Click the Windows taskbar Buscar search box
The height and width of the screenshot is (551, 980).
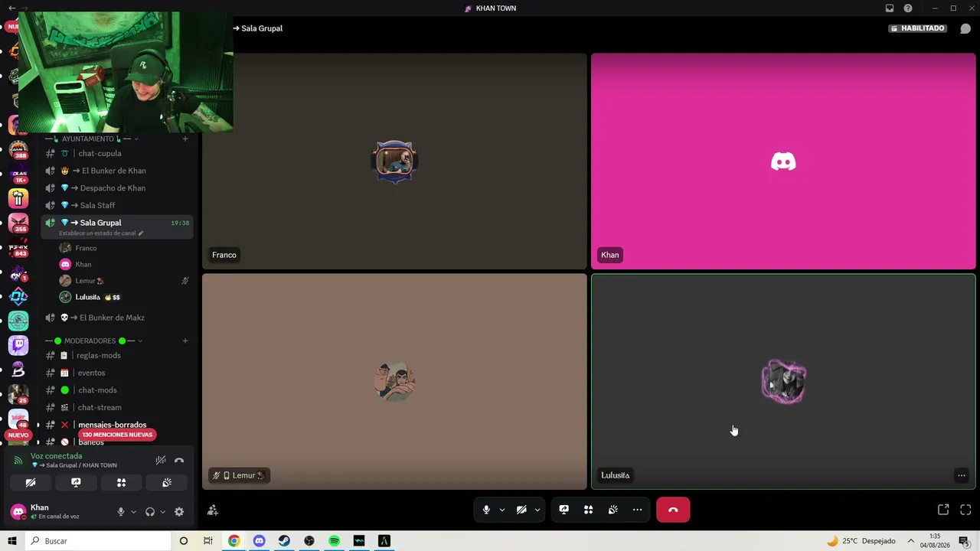[98, 541]
